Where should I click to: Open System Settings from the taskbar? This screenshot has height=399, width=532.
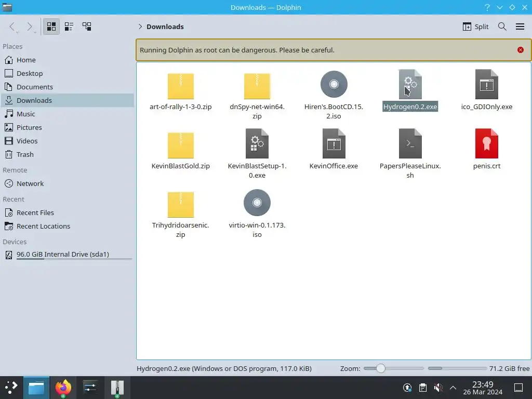tap(90, 388)
